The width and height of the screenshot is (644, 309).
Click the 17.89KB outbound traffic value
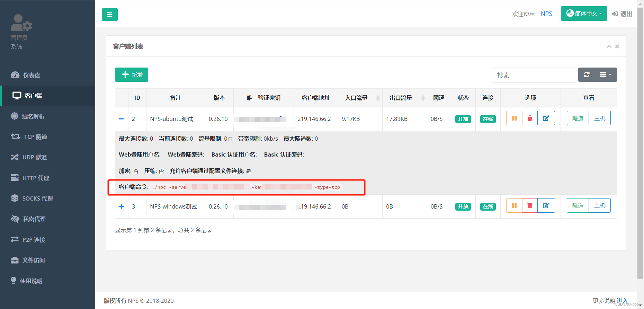pos(397,119)
